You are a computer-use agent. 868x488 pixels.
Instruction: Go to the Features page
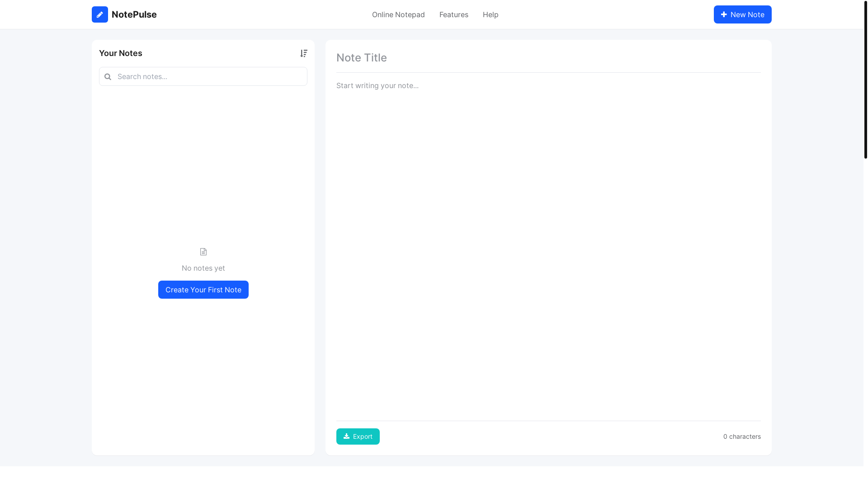tap(454, 14)
